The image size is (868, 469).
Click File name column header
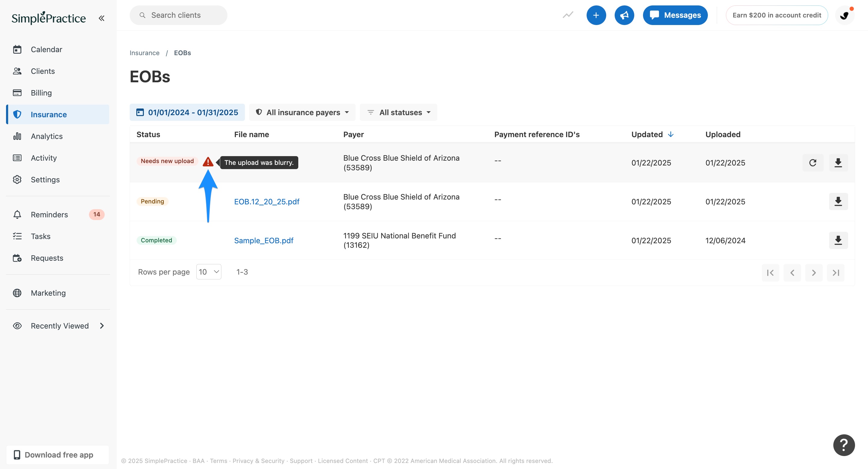pos(251,134)
